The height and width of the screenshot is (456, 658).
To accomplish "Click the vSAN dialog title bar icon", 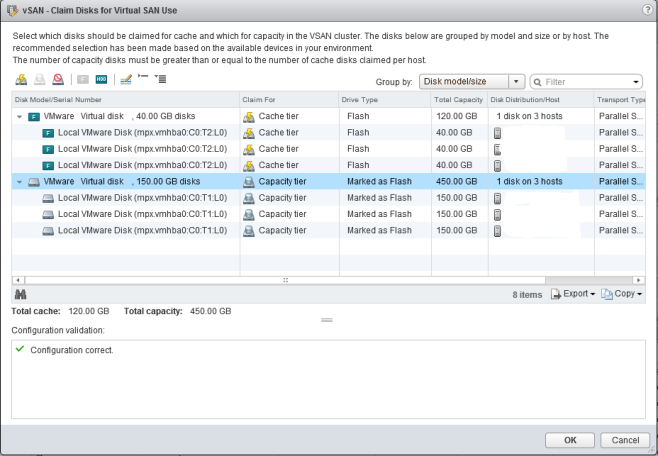I will pos(13,10).
